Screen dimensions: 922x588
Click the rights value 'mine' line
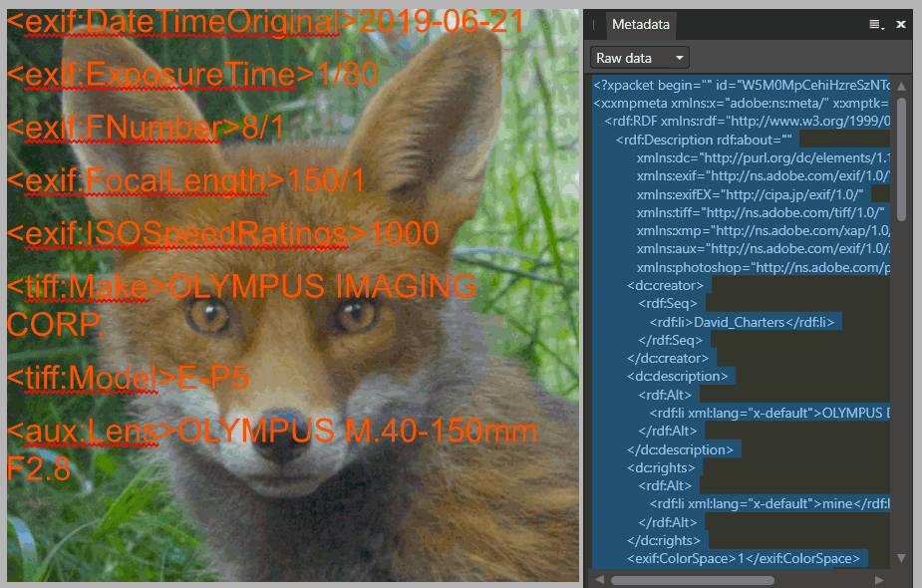[768, 503]
